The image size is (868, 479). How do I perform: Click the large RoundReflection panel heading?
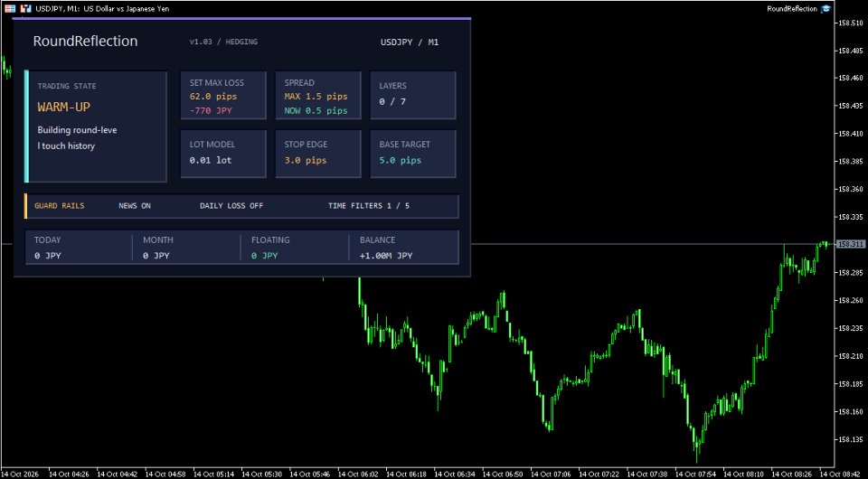click(85, 42)
